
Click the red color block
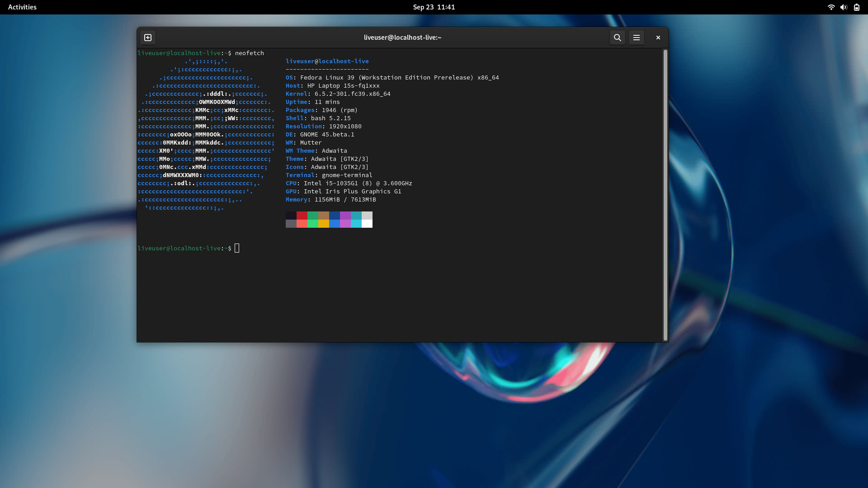[x=302, y=216]
